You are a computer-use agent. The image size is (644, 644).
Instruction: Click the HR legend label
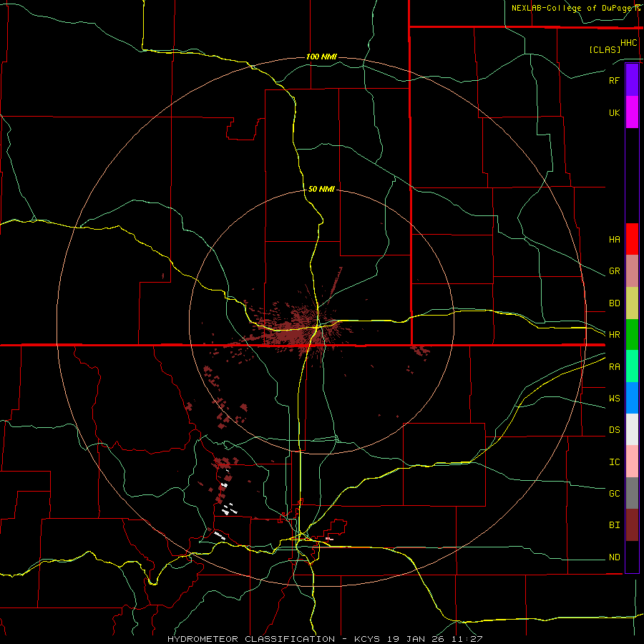tap(614, 335)
